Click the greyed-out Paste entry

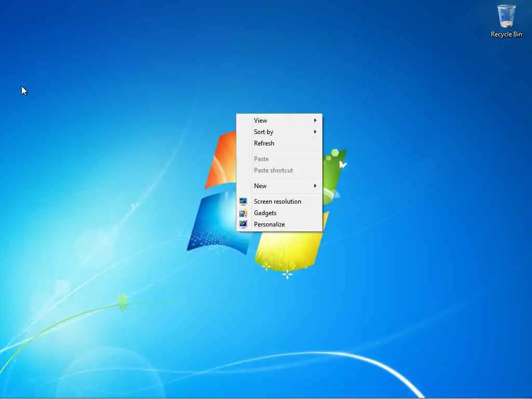point(279,159)
